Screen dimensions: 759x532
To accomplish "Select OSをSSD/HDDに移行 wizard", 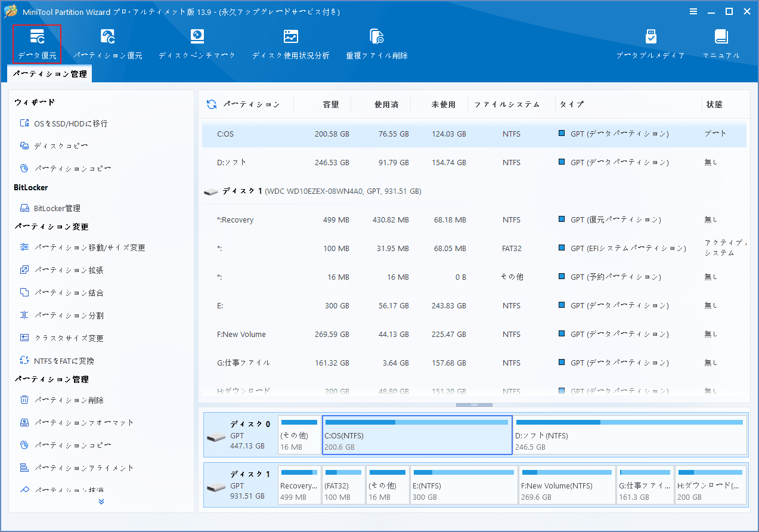I will (x=64, y=123).
